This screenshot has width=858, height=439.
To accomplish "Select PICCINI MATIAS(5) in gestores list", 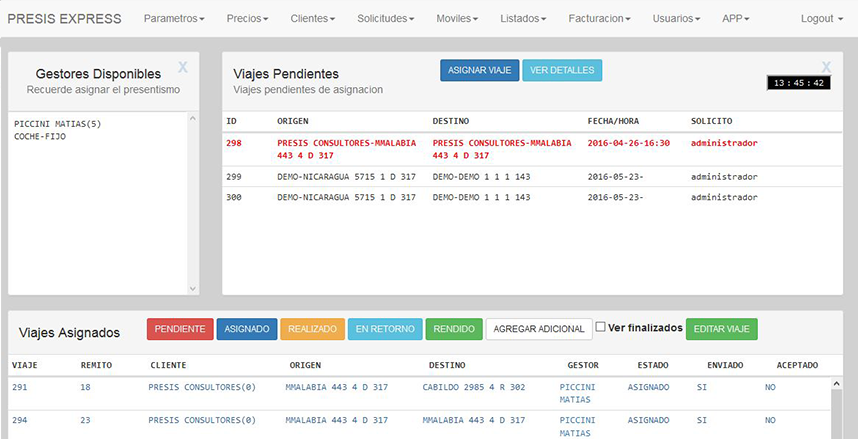I will pyautogui.click(x=58, y=124).
